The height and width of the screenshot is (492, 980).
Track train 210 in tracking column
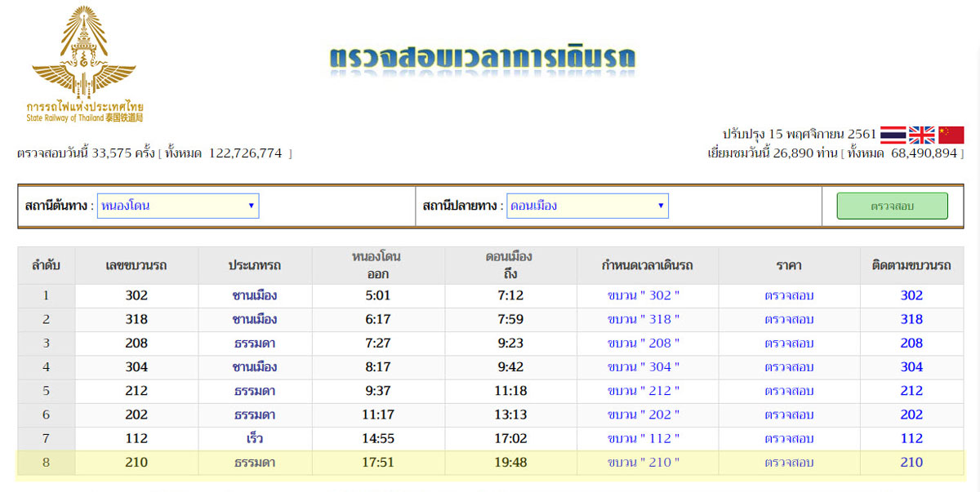coord(911,463)
